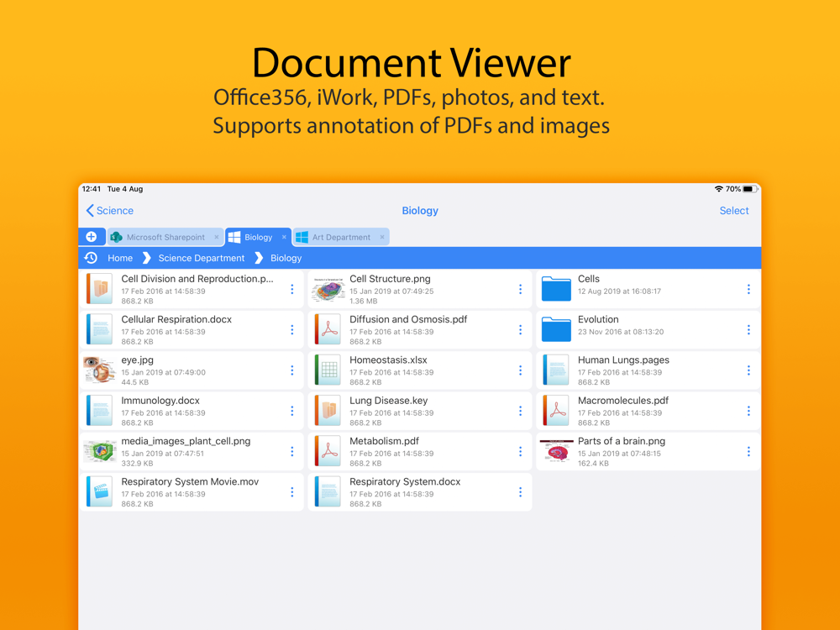Tap the Select button
The image size is (840, 630).
coord(734,211)
